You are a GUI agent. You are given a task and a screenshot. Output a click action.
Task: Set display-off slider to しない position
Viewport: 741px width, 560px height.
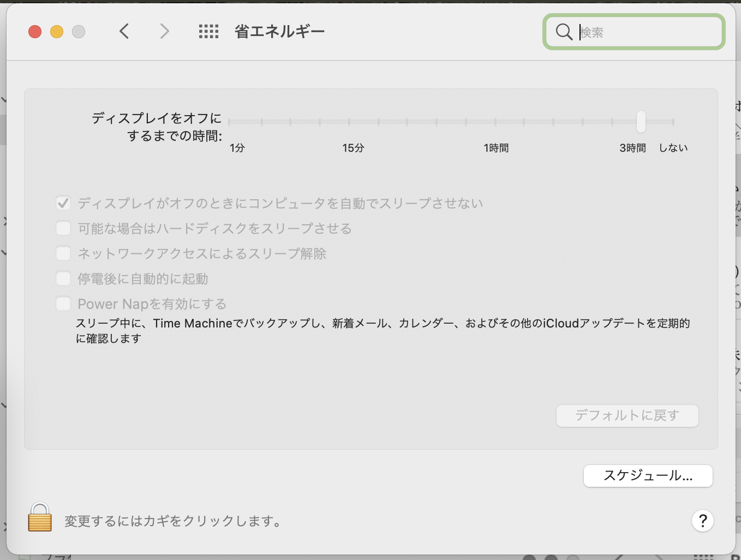[673, 122]
